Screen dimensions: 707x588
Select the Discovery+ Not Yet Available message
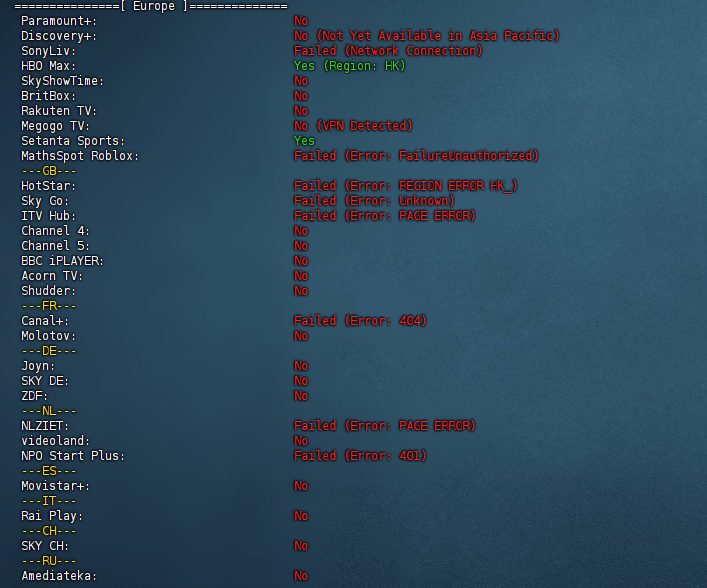tap(427, 36)
